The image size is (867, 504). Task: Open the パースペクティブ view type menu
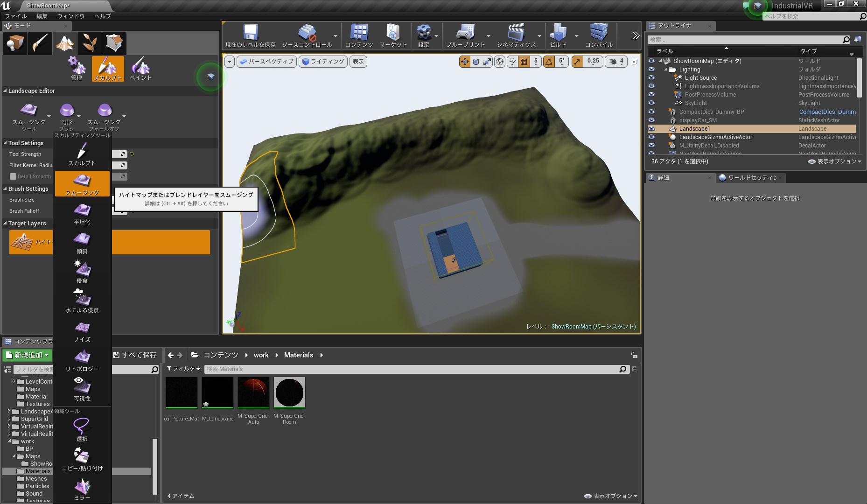[x=266, y=62]
